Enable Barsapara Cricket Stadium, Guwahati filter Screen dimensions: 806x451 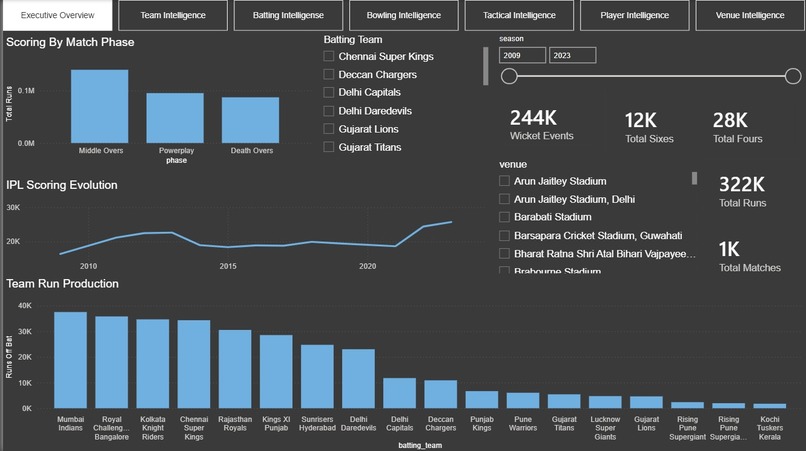point(505,236)
